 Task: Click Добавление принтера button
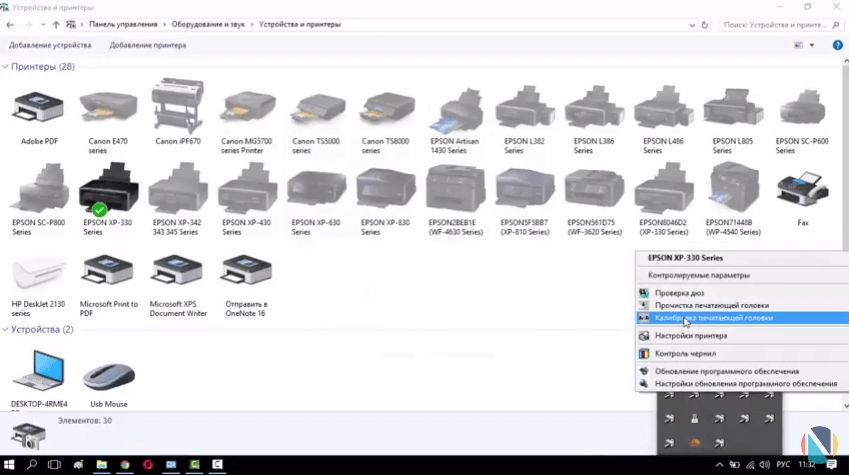click(x=148, y=45)
